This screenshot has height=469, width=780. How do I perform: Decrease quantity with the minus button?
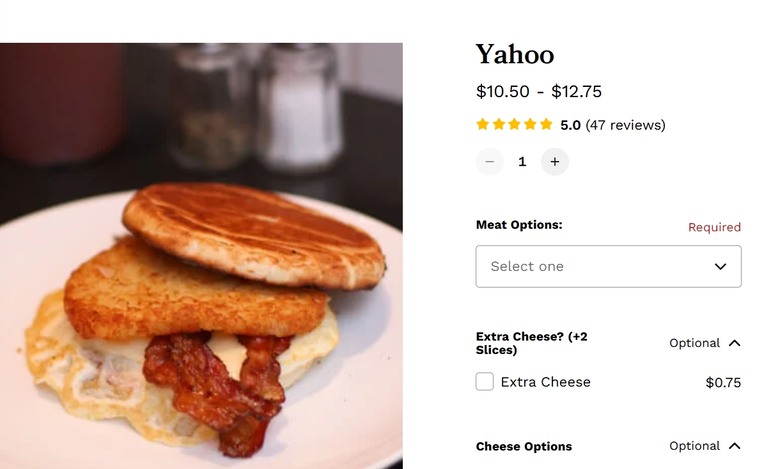489,162
